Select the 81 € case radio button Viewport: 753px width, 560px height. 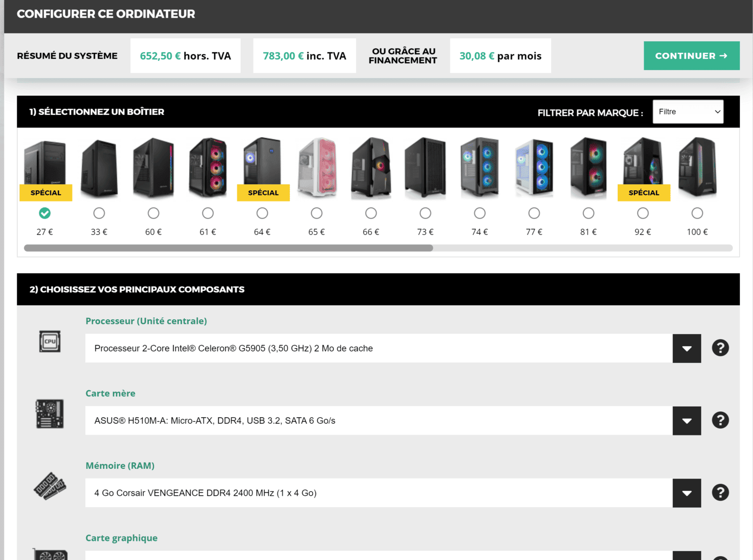[589, 213]
